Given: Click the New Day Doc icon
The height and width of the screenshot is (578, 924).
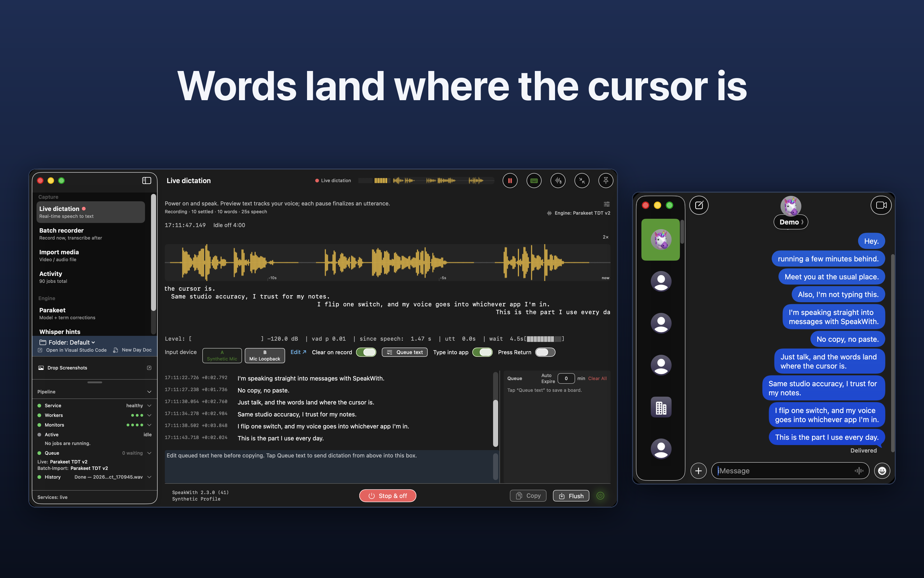Looking at the screenshot, I should pyautogui.click(x=115, y=350).
